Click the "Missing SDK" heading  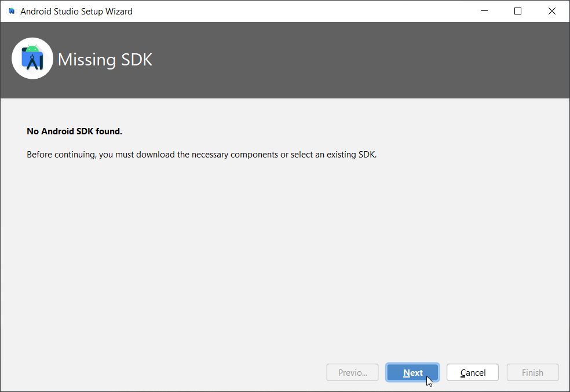[105, 60]
